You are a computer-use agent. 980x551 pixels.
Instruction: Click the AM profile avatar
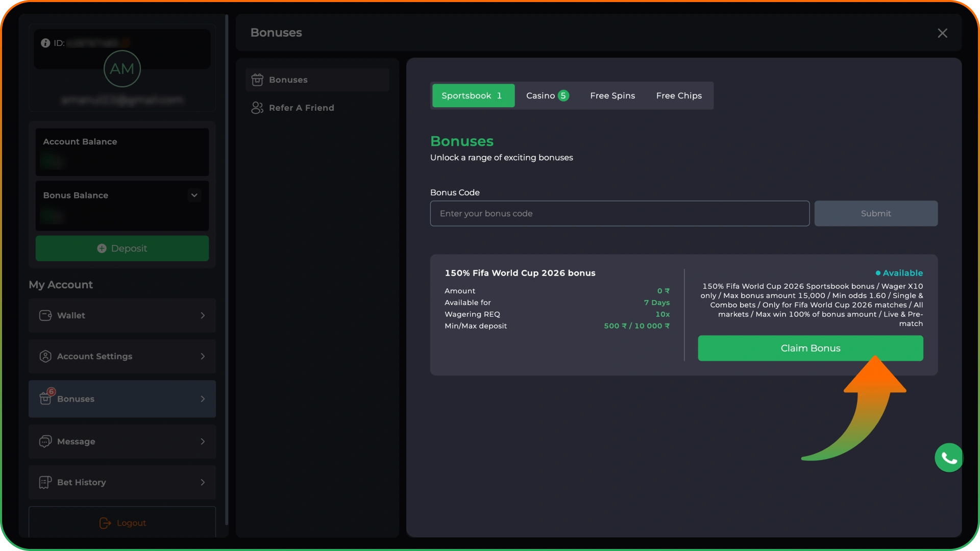[x=122, y=68]
